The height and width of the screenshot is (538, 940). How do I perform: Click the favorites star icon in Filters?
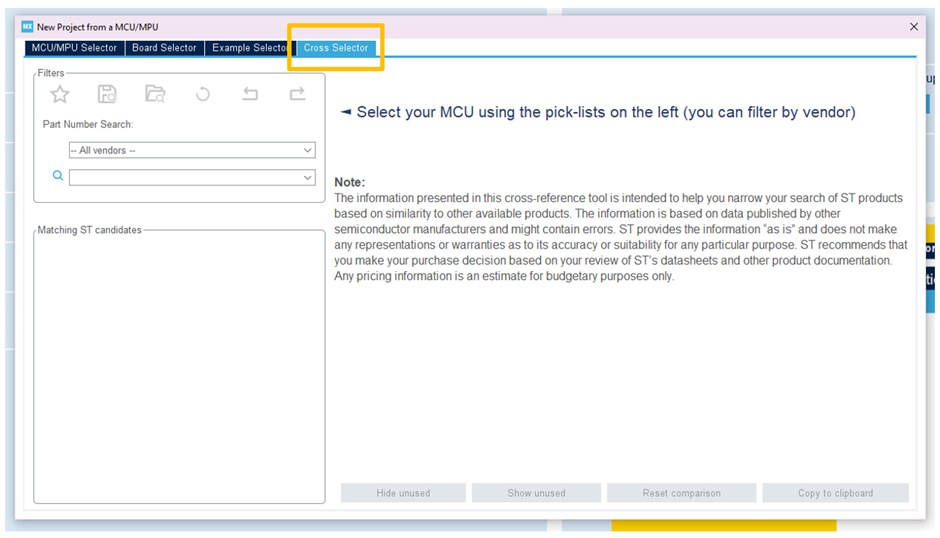(x=60, y=94)
